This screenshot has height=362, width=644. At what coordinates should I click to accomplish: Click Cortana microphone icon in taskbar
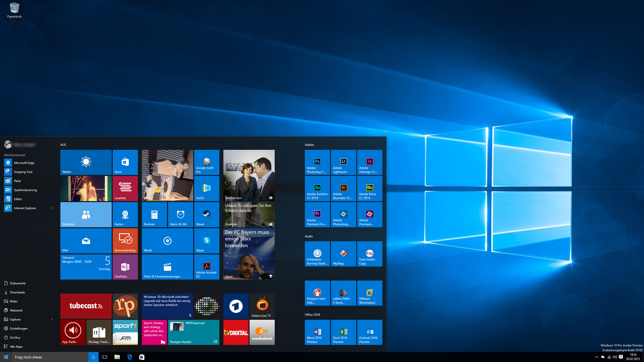pyautogui.click(x=93, y=357)
